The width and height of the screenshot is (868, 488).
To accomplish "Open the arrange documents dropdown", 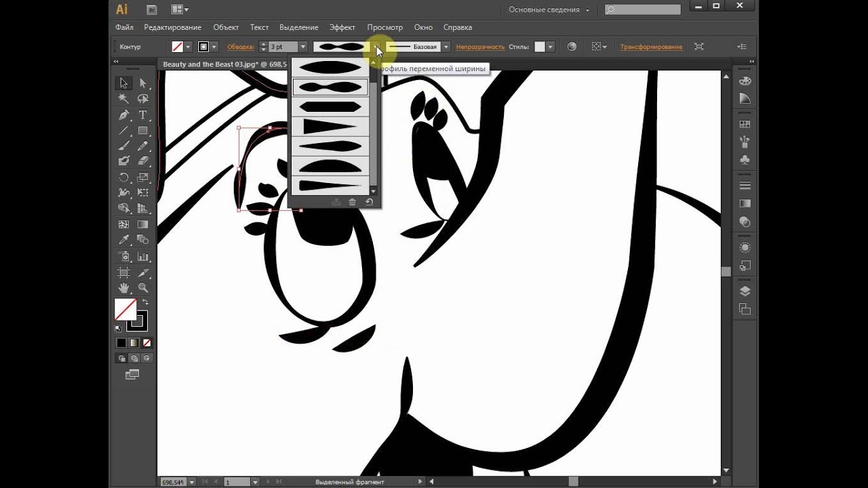I will (180, 9).
